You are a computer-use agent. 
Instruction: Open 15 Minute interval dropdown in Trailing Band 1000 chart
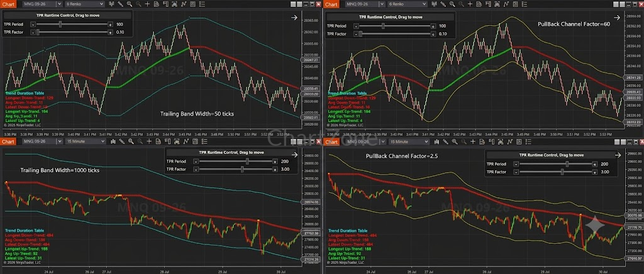(x=86, y=141)
